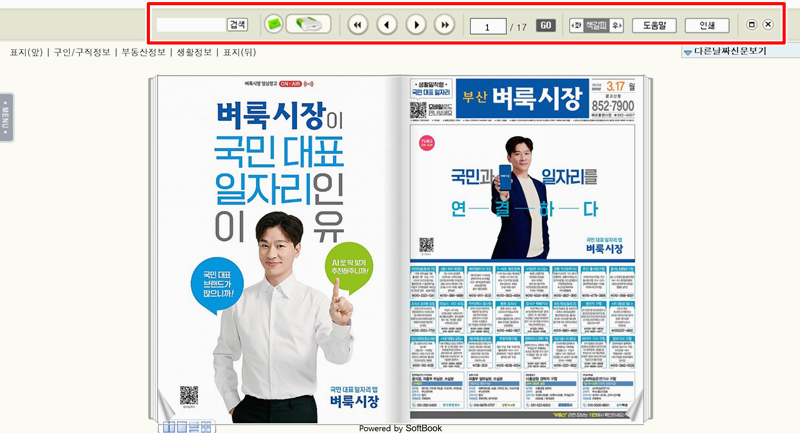Go to next page arrow button
800x433 pixels.
[416, 24]
